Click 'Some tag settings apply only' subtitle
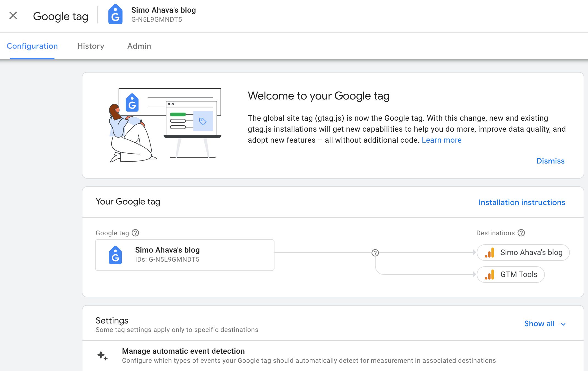The image size is (588, 371). tap(177, 330)
